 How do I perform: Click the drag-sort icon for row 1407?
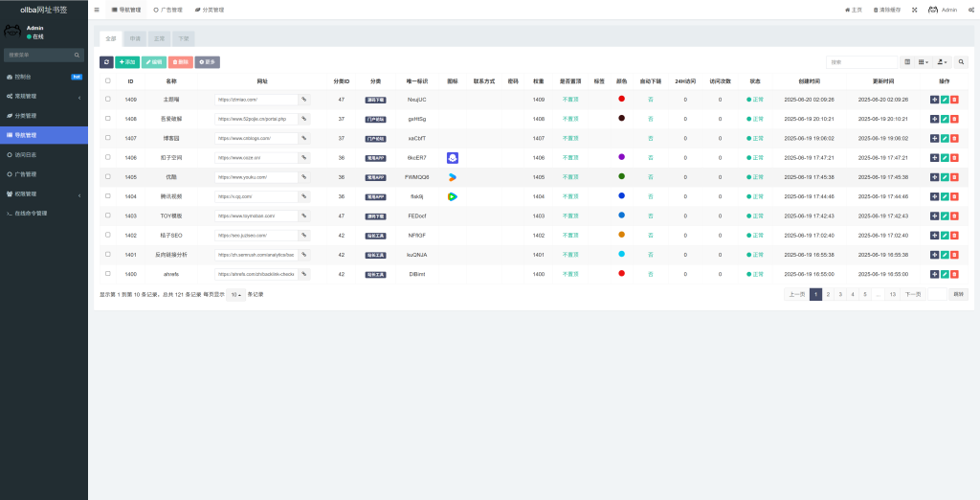[x=934, y=138]
